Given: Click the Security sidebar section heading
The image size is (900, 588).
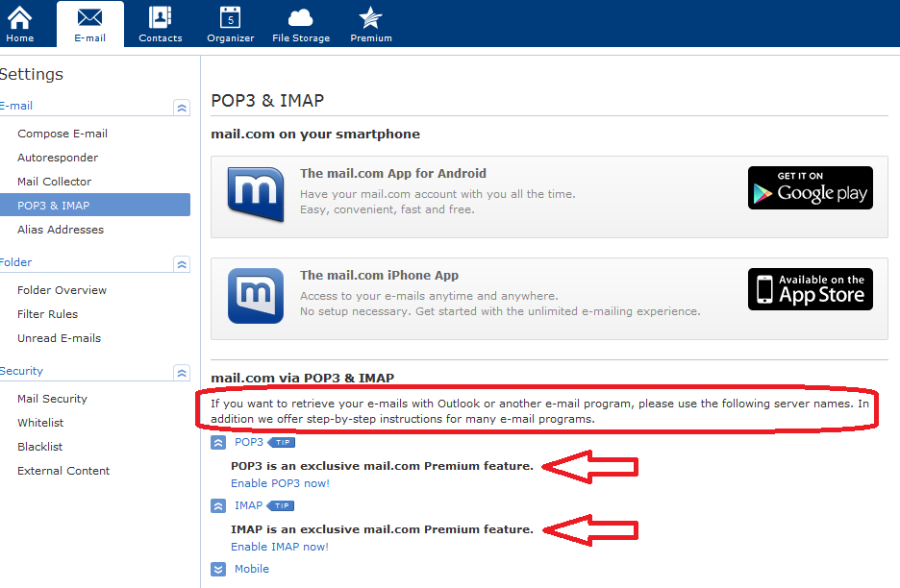Looking at the screenshot, I should (21, 371).
